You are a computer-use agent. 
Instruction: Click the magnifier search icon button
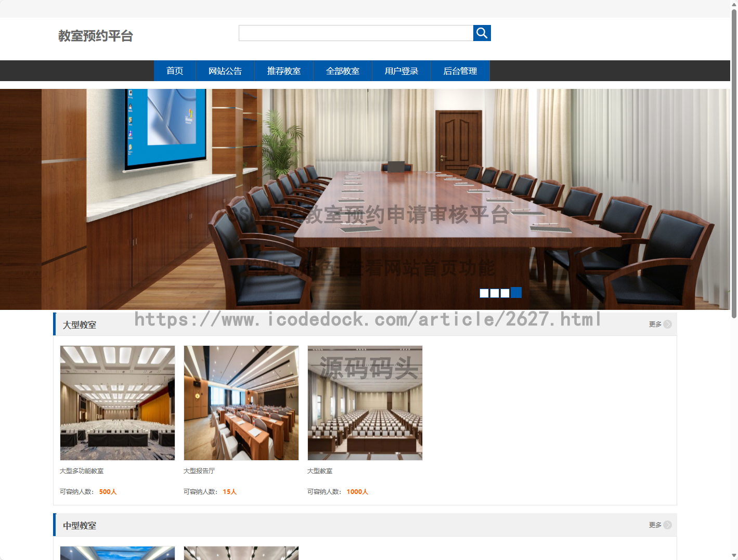pyautogui.click(x=482, y=33)
